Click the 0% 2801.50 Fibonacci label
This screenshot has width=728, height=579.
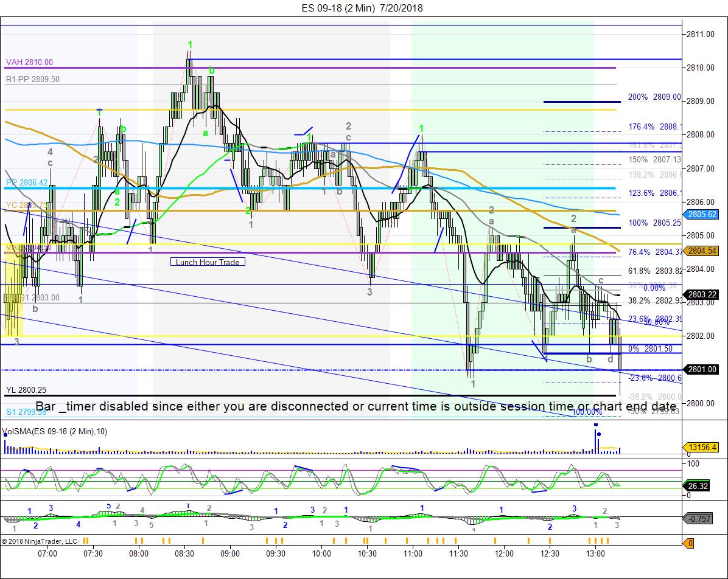[x=650, y=349]
